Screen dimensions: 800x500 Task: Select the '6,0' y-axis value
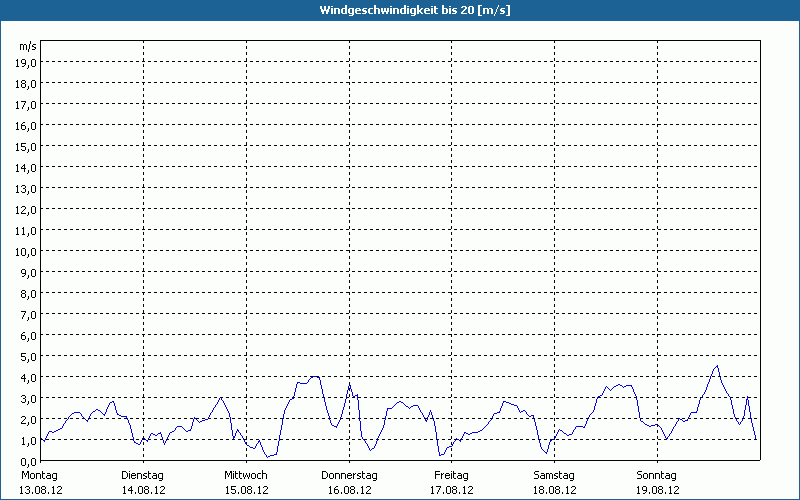(x=29, y=336)
